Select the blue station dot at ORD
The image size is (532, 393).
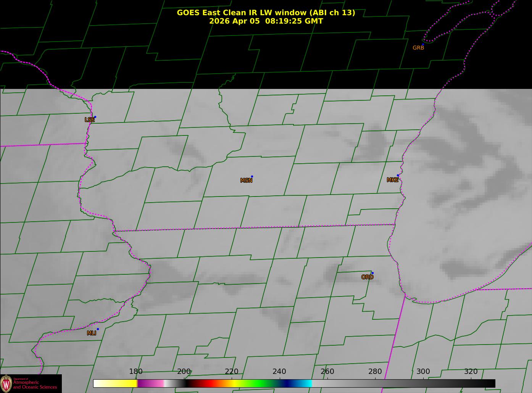pyautogui.click(x=372, y=273)
